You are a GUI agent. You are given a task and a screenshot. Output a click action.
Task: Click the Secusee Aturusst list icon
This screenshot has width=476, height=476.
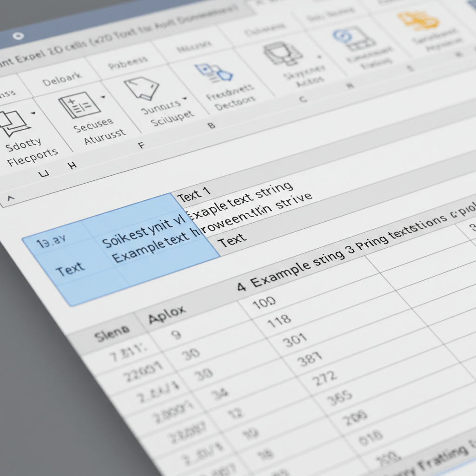click(79, 106)
